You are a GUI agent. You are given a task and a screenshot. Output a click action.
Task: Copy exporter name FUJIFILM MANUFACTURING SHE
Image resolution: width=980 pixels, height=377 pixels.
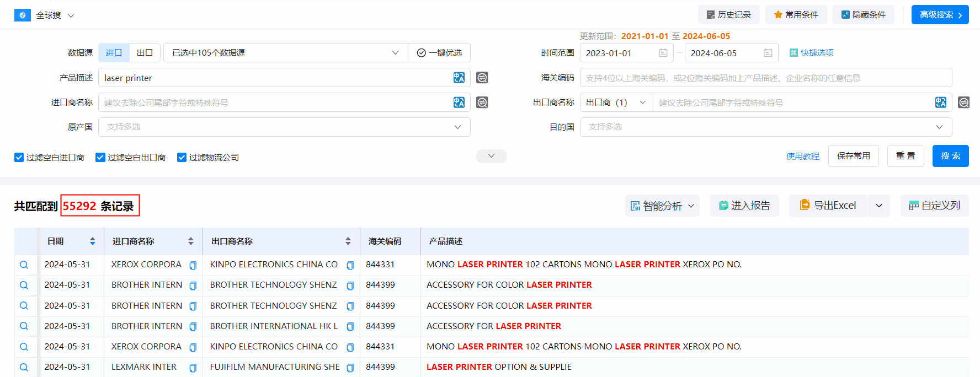(350, 368)
